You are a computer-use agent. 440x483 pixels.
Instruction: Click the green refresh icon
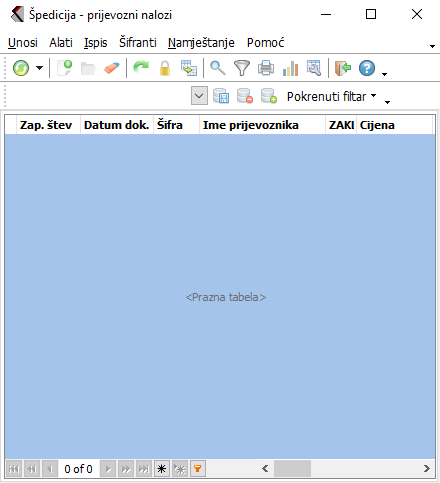tap(21, 68)
